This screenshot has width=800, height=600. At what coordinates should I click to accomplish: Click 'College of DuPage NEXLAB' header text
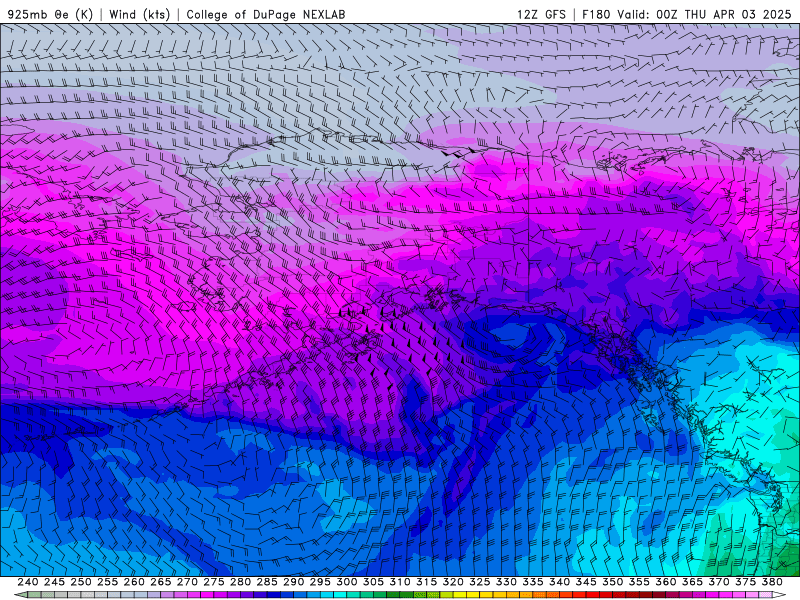tap(266, 14)
